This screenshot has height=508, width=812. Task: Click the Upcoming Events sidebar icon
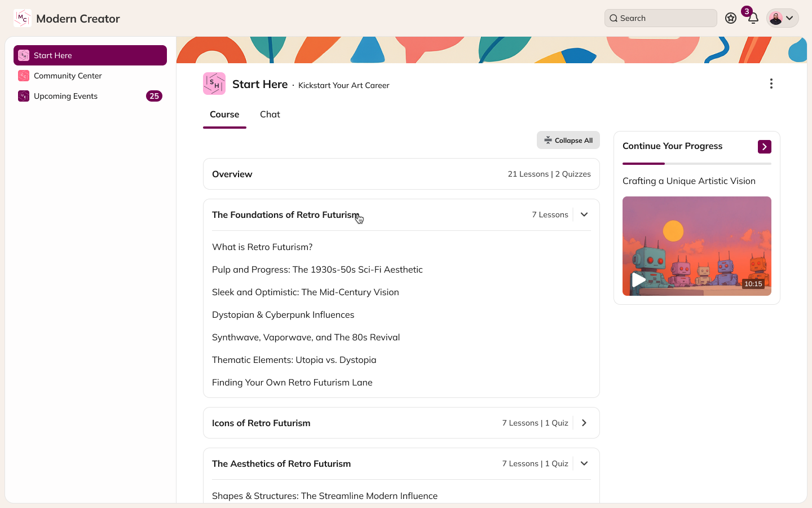tap(23, 96)
